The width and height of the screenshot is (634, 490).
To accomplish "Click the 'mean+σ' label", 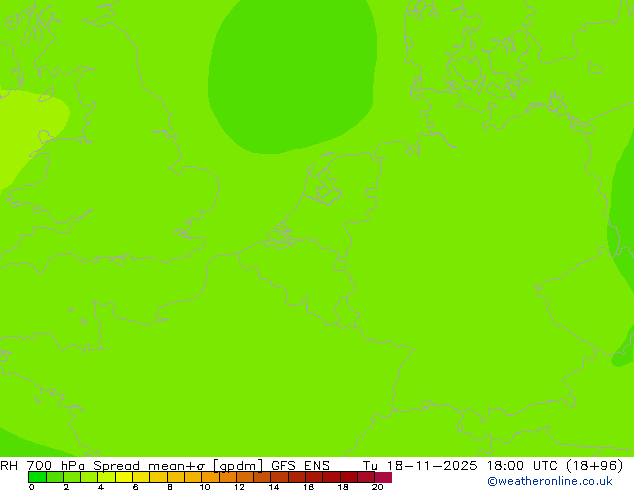I will (x=177, y=466).
